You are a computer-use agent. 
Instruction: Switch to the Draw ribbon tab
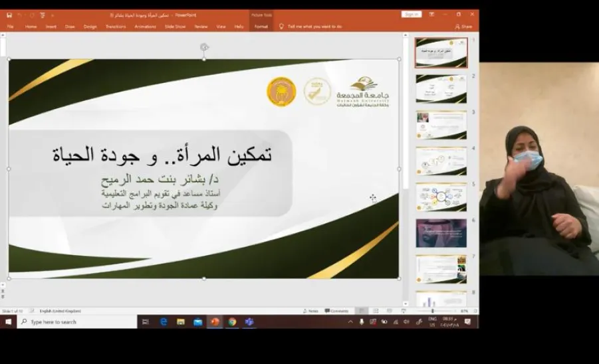coord(70,27)
